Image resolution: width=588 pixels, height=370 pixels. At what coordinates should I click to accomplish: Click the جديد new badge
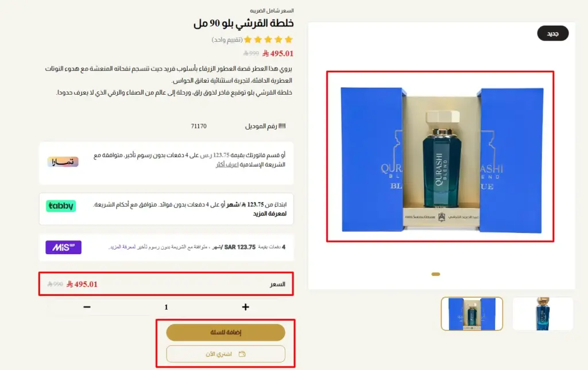[553, 33]
